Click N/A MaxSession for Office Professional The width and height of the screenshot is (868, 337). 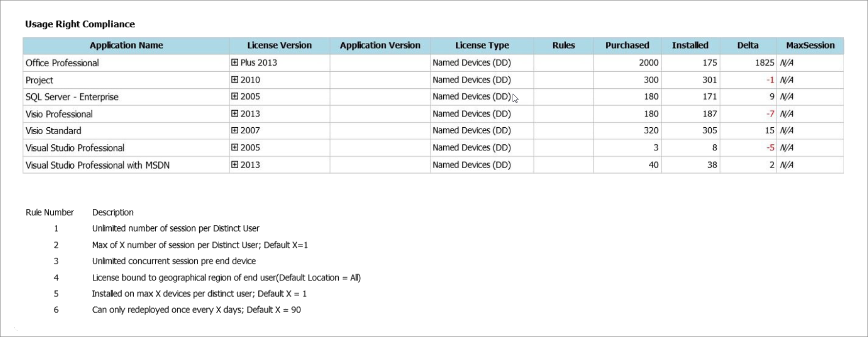pyautogui.click(x=786, y=62)
